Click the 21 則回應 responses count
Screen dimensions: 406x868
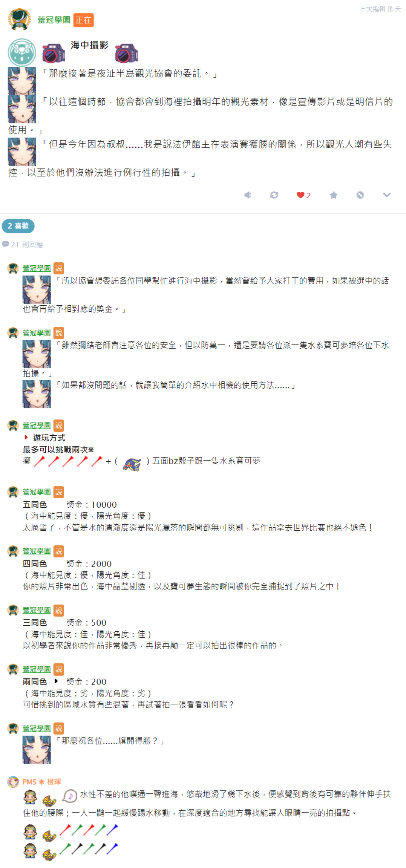point(23,245)
